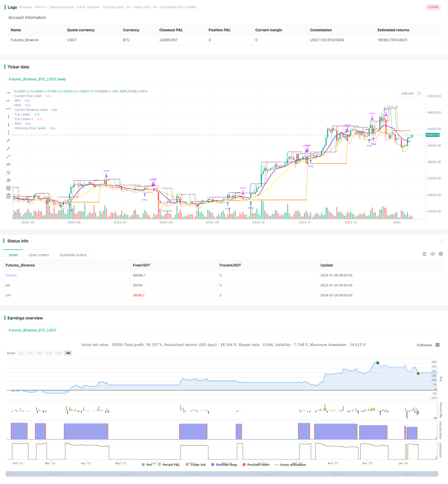Click the earnings range navigator bar

222,474
